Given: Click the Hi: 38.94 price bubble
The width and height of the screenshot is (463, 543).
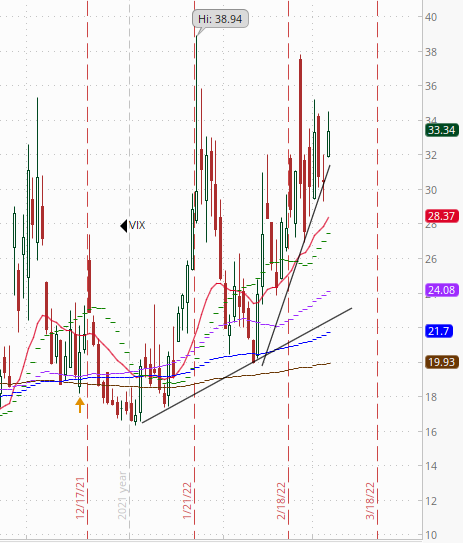Looking at the screenshot, I should coord(220,19).
